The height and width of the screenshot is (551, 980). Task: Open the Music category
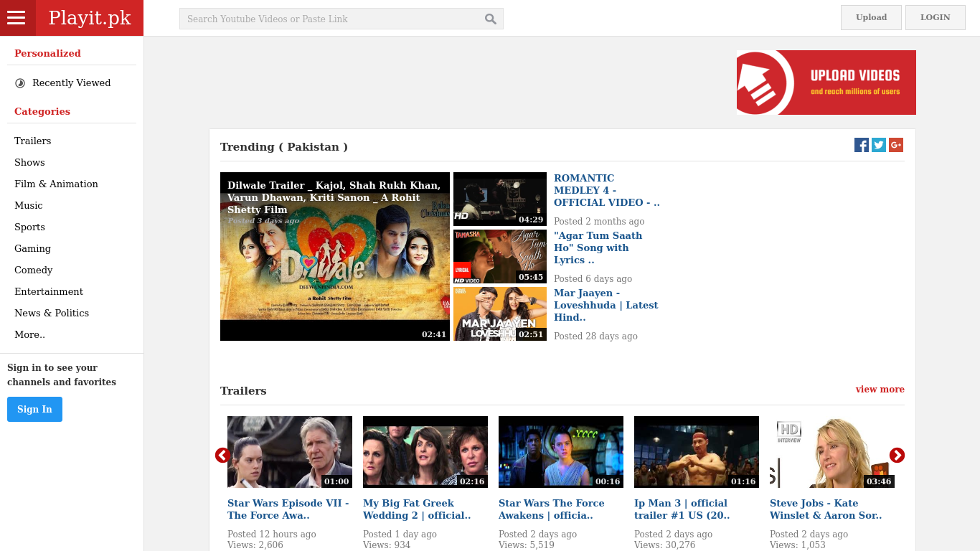point(29,205)
